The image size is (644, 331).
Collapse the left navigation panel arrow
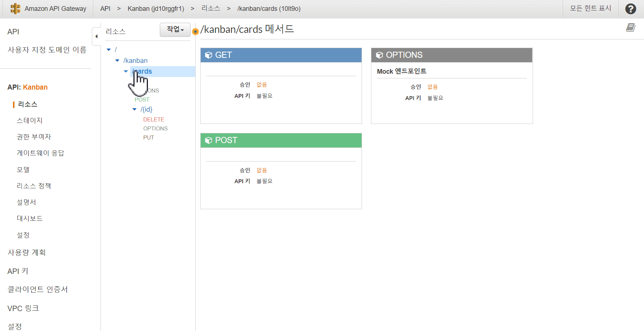point(96,36)
